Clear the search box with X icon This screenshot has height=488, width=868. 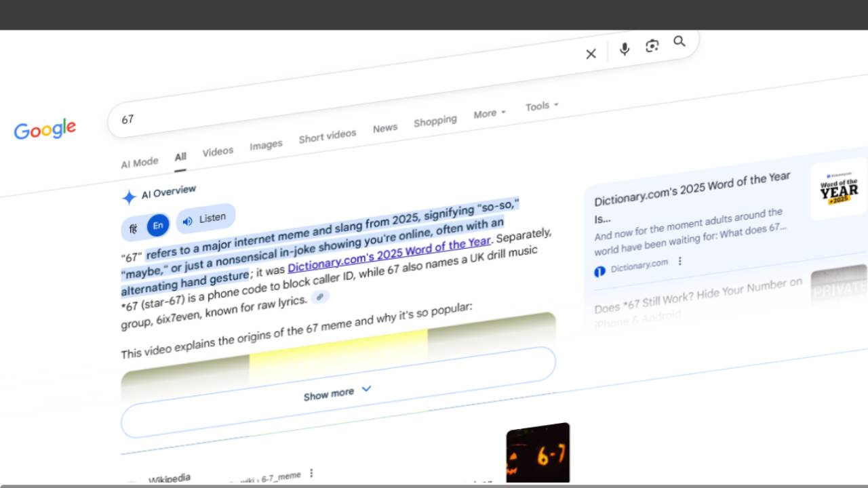[x=591, y=54]
